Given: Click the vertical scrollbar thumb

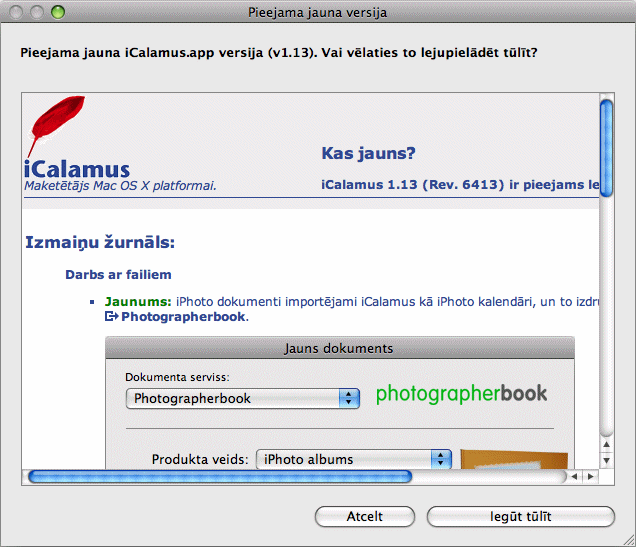Looking at the screenshot, I should coord(606,148).
